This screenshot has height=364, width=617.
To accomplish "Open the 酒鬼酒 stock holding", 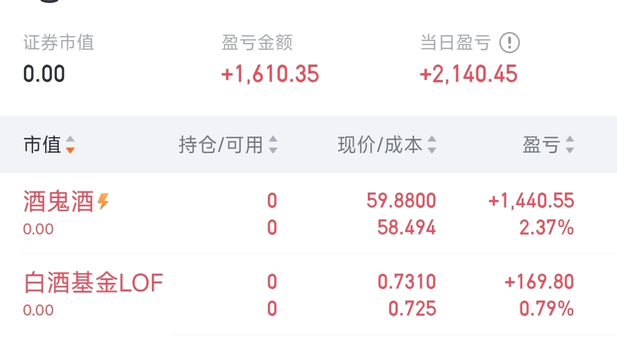I will pyautogui.click(x=58, y=202).
